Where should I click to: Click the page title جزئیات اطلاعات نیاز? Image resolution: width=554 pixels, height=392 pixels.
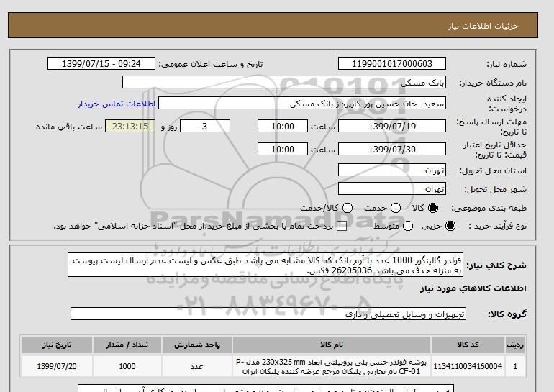[483, 26]
